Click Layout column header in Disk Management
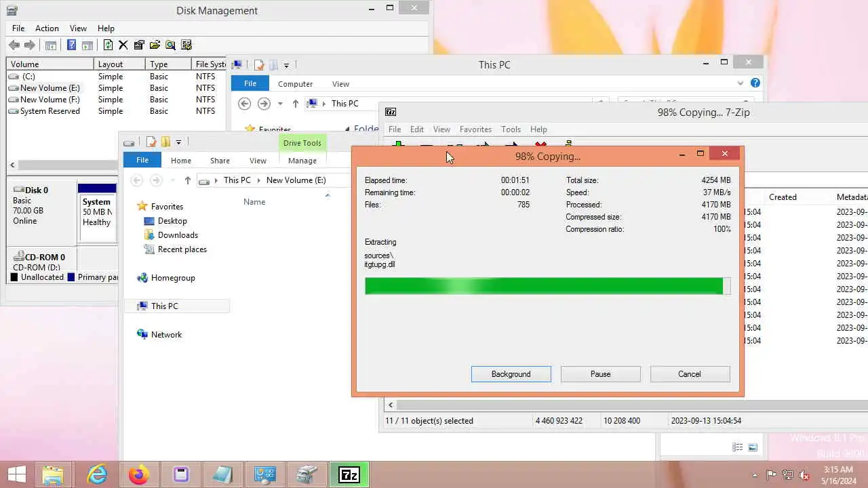The width and height of the screenshot is (868, 488). pyautogui.click(x=119, y=64)
